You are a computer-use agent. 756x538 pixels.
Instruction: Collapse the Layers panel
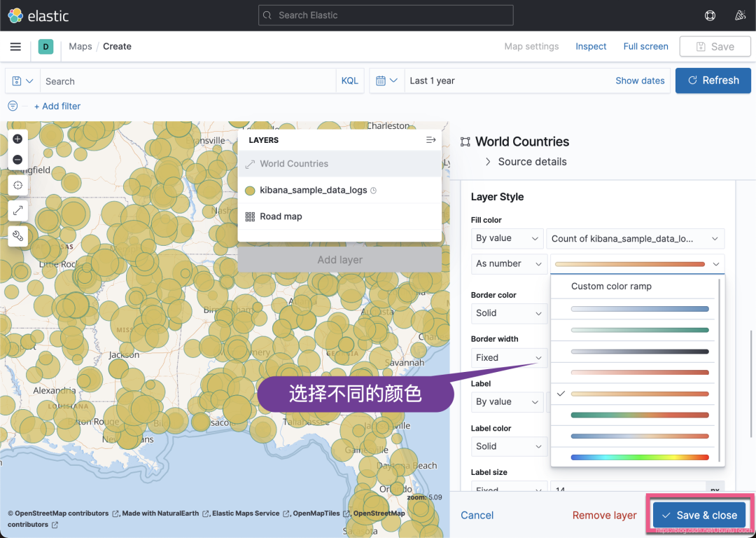(430, 140)
